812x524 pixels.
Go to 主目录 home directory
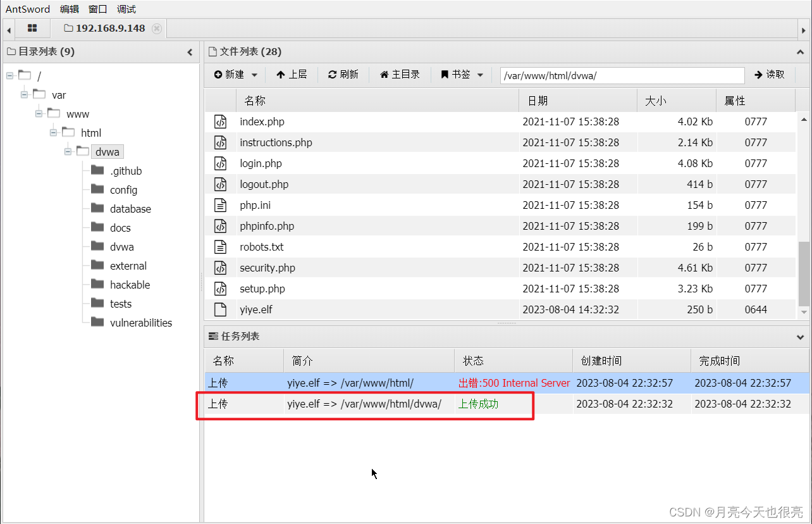tap(400, 75)
